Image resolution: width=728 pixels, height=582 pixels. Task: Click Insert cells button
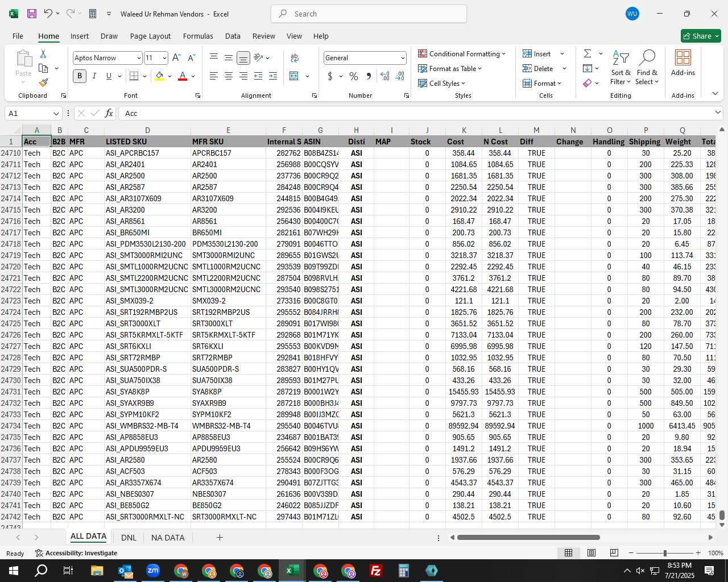pyautogui.click(x=537, y=53)
